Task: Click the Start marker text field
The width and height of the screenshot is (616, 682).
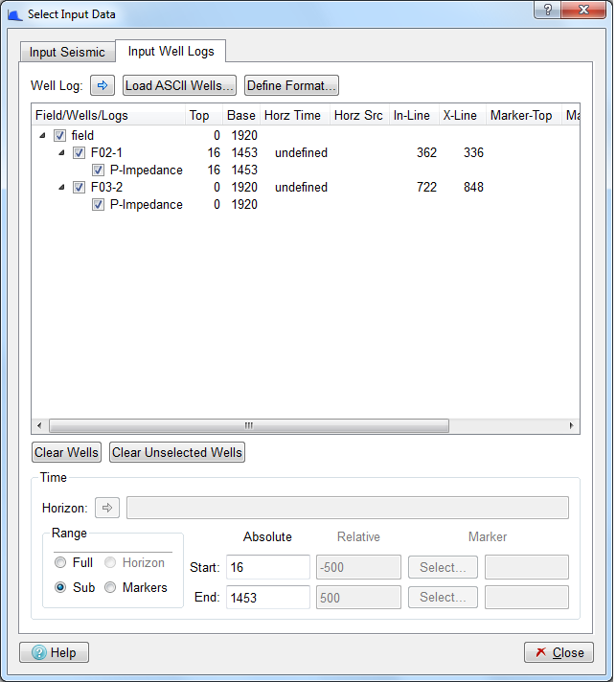Action: coord(527,567)
